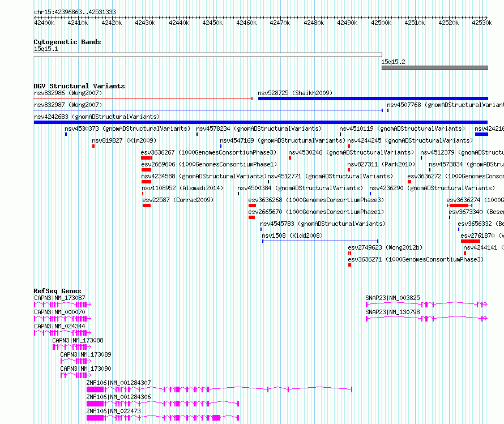Click the 42500k ruler position label
The width and height of the screenshot is (504, 424).
pyautogui.click(x=381, y=23)
